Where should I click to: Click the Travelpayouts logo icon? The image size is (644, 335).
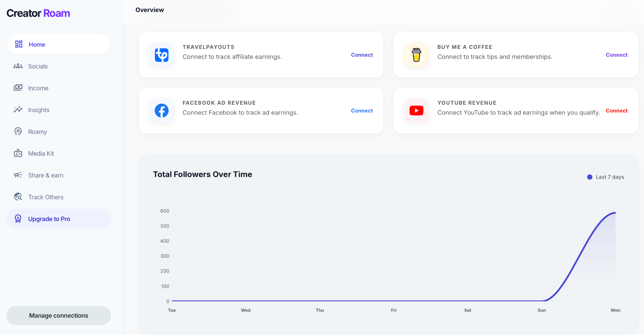[162, 55]
